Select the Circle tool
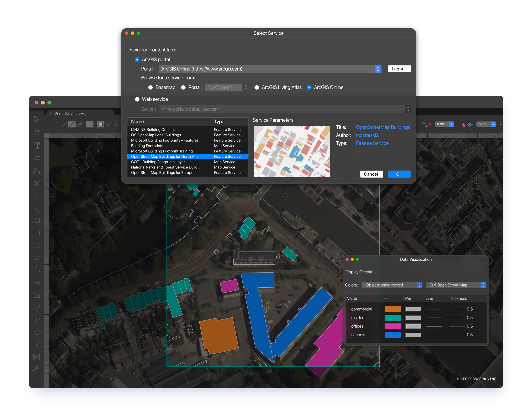 coord(37,246)
